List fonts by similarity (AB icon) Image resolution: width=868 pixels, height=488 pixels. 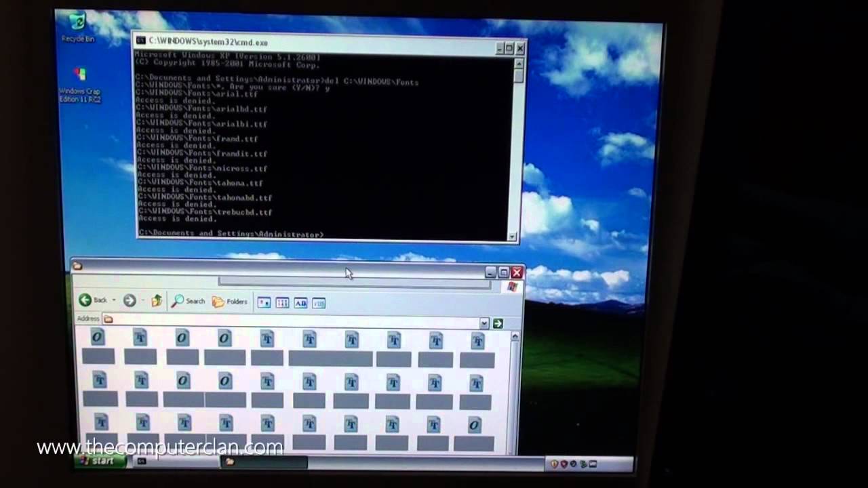[x=300, y=303]
